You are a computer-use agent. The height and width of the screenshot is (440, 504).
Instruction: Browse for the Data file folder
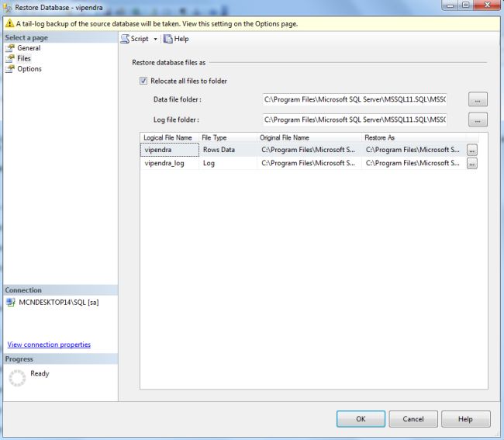(x=478, y=99)
